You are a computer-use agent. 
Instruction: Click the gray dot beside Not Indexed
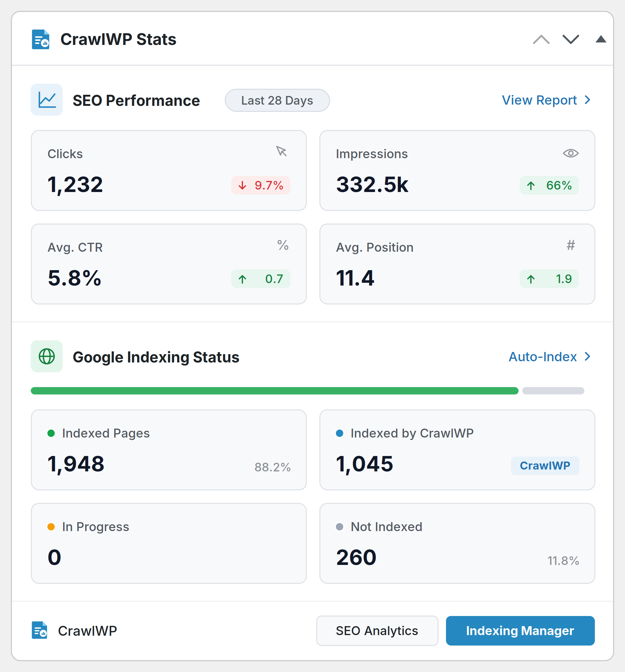coord(340,527)
